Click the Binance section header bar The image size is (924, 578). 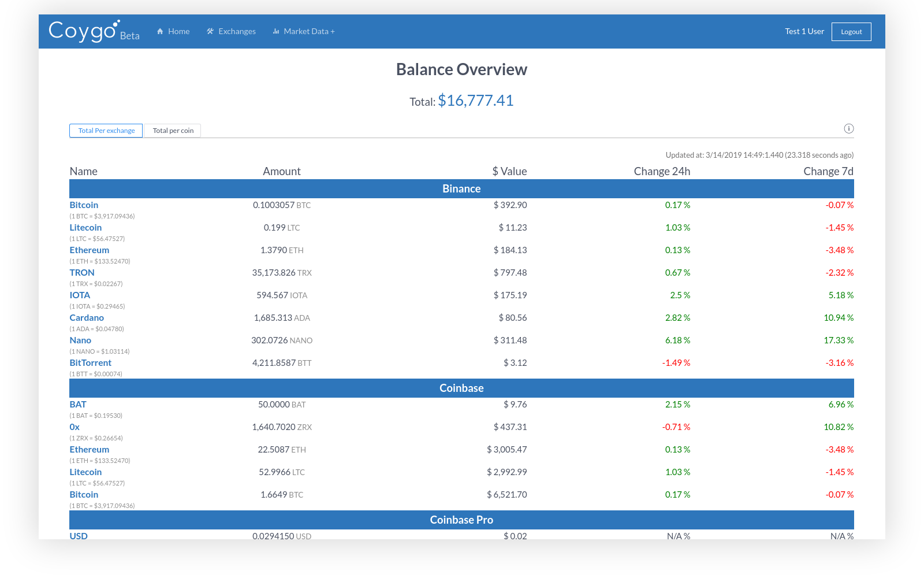pyautogui.click(x=461, y=189)
